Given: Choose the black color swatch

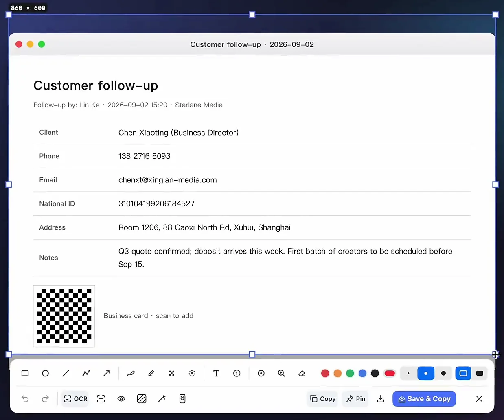Looking at the screenshot, I should click(x=375, y=373).
